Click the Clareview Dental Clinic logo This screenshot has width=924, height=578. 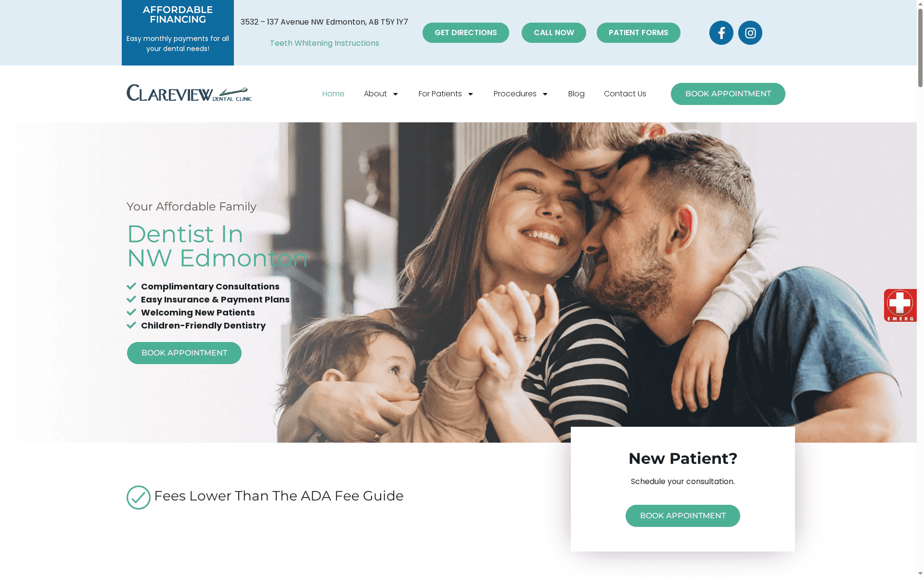click(x=189, y=93)
